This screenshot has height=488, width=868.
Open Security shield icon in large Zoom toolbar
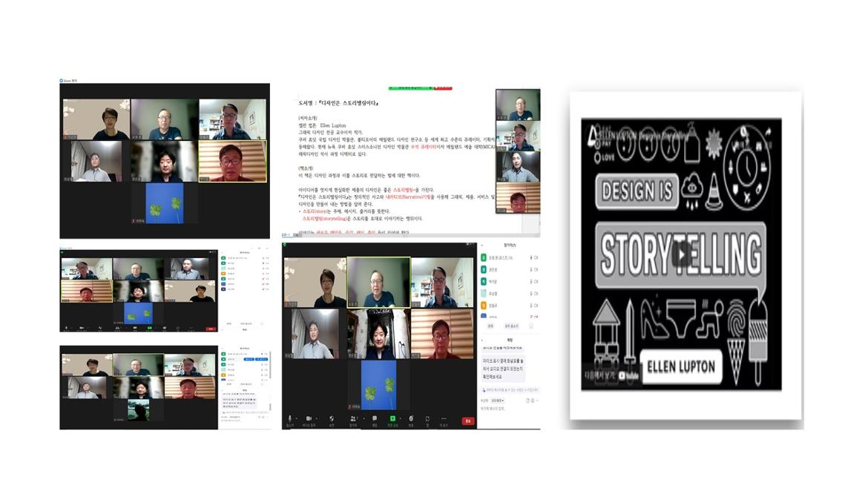tap(332, 419)
